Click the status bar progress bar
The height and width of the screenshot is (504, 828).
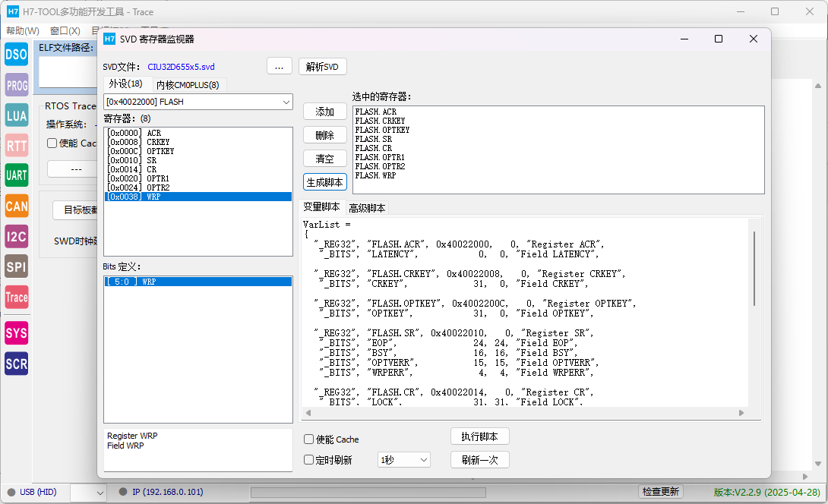click(x=368, y=493)
